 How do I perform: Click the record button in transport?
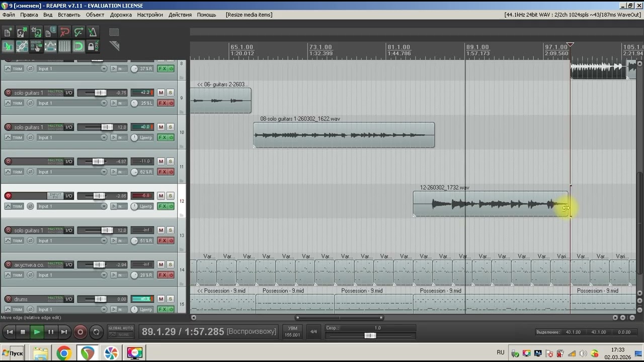tap(80, 332)
